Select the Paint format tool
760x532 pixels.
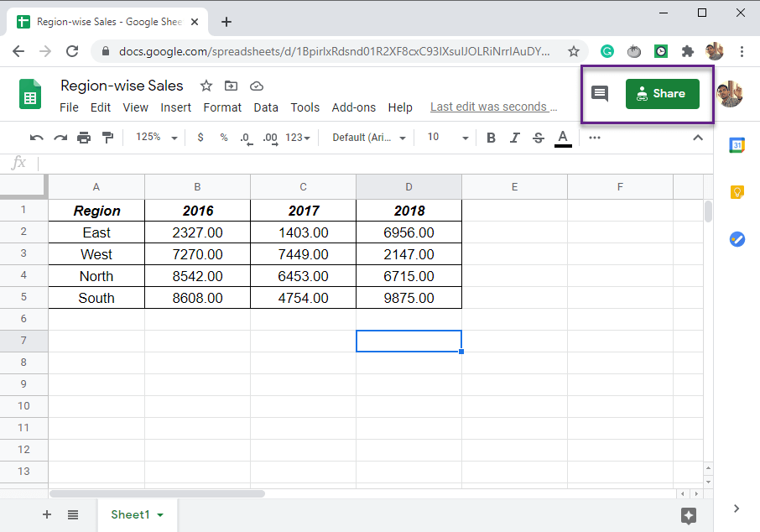(x=107, y=138)
